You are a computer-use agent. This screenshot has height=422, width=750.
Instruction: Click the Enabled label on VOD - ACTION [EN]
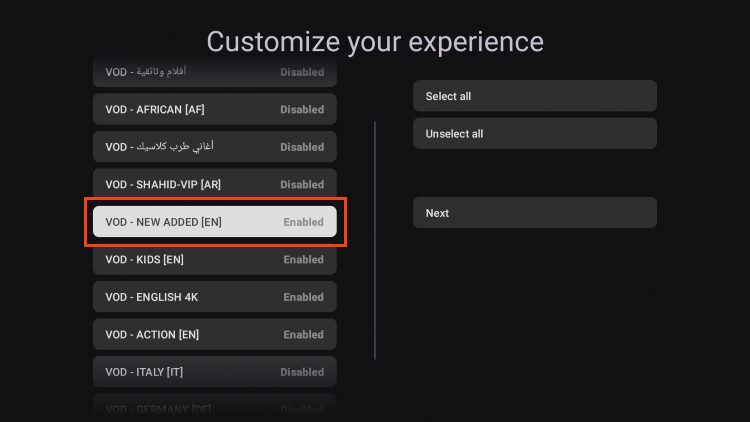click(303, 334)
